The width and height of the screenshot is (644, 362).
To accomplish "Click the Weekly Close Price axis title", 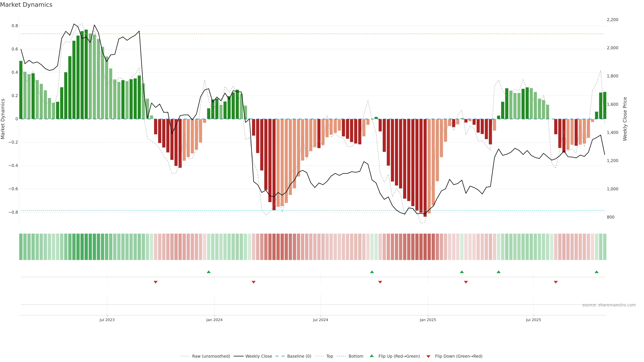I will coord(625,119).
